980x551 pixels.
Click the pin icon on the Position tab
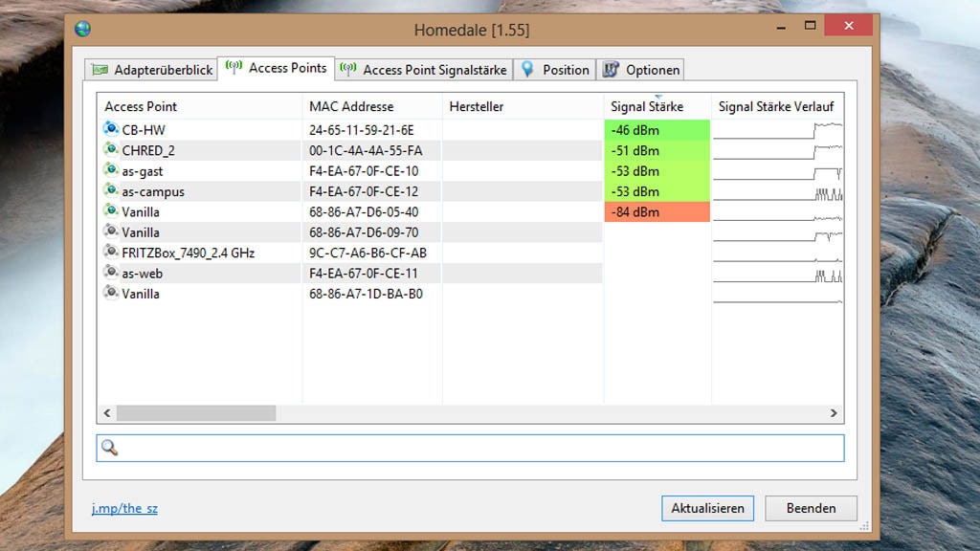[527, 69]
